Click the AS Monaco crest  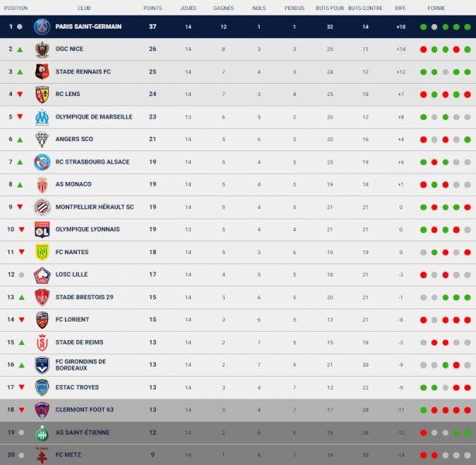pos(42,184)
